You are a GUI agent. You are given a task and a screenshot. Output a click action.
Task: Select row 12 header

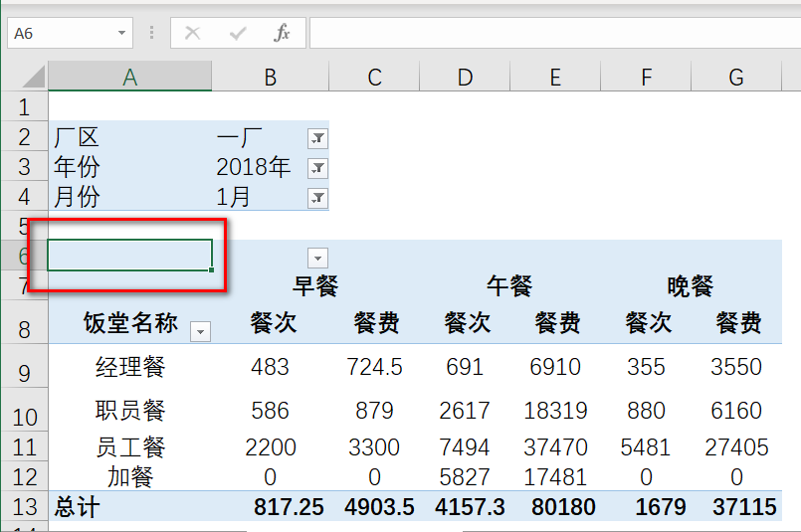[24, 477]
